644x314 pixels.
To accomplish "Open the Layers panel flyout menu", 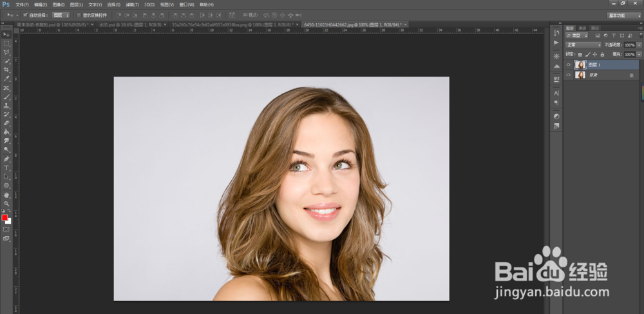I will coord(640,28).
